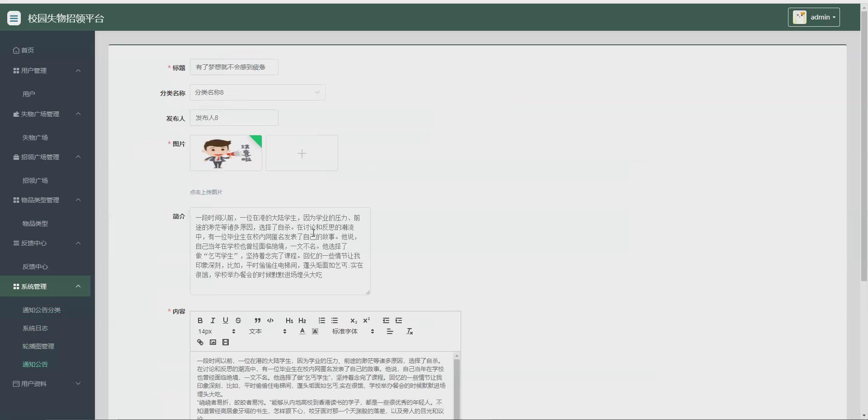This screenshot has height=420, width=868.
Task: Insert a blockquote in editor
Action: tap(257, 320)
